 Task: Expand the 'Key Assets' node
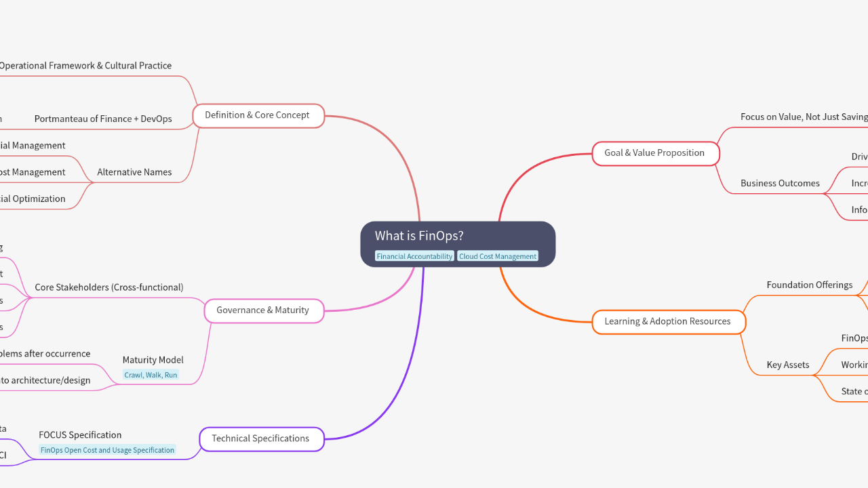tap(787, 364)
